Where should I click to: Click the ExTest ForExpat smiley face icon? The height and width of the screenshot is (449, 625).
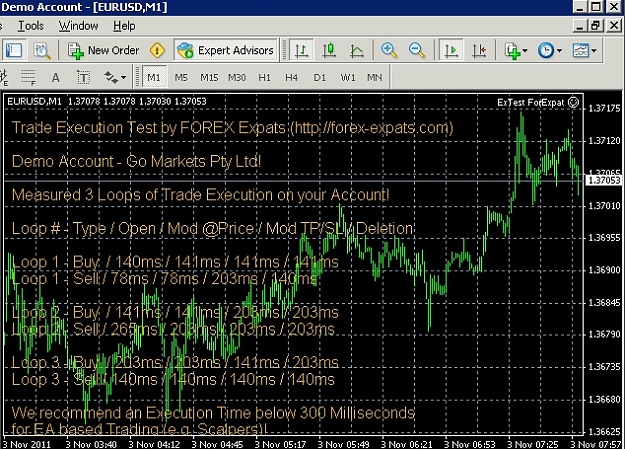click(573, 102)
